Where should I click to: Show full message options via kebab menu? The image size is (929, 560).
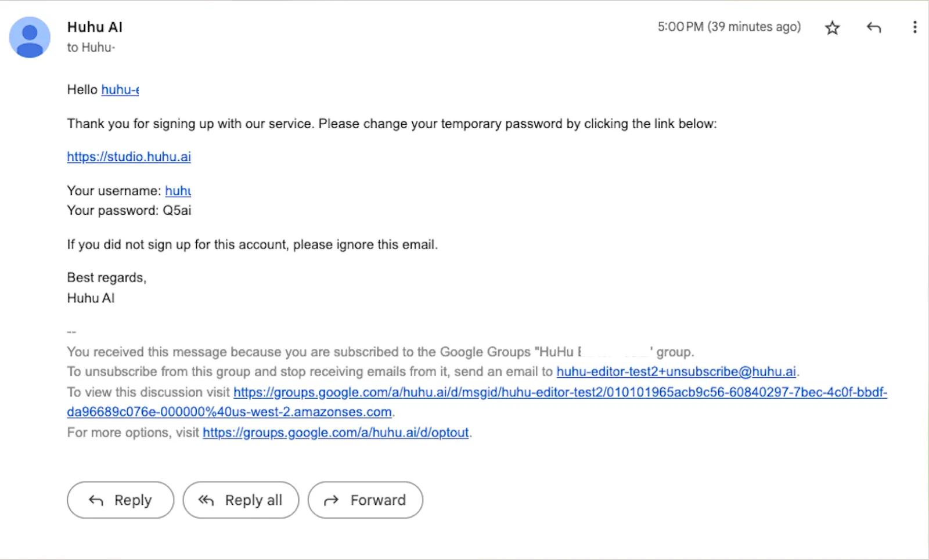pos(916,27)
